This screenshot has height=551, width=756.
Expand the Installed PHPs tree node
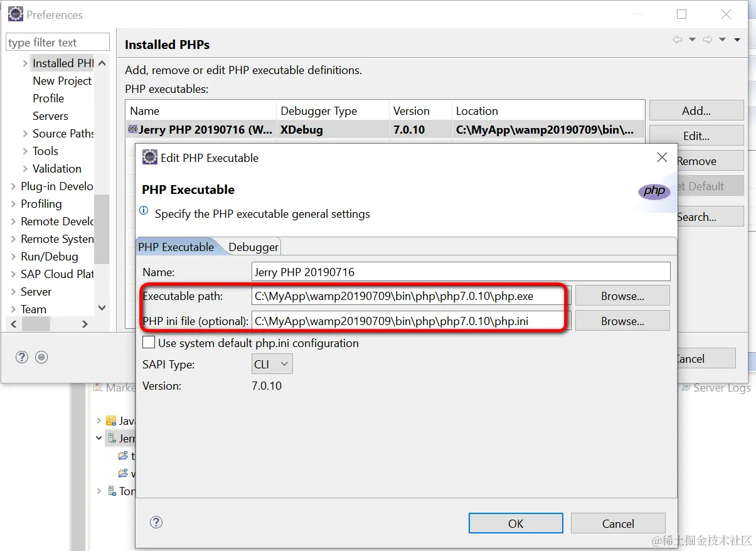[x=25, y=63]
